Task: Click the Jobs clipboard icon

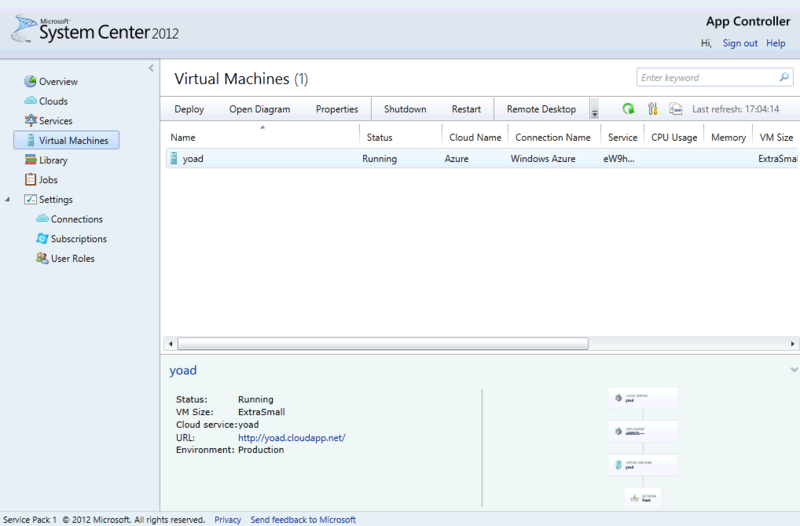Action: tap(31, 180)
